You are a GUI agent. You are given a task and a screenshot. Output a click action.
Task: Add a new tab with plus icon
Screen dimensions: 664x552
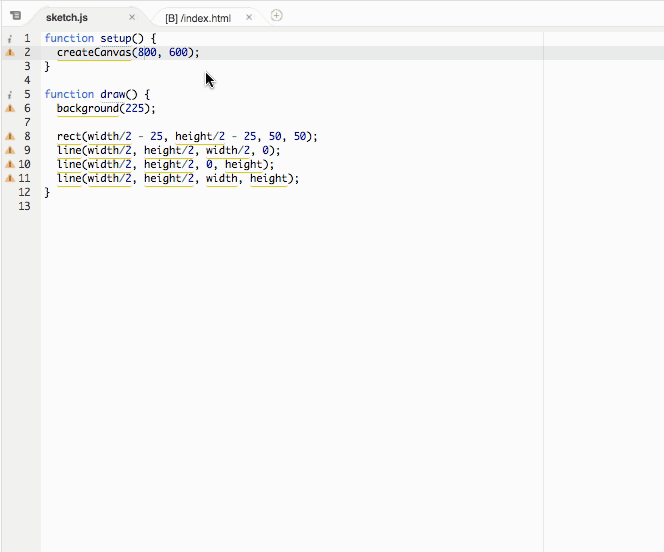point(277,16)
